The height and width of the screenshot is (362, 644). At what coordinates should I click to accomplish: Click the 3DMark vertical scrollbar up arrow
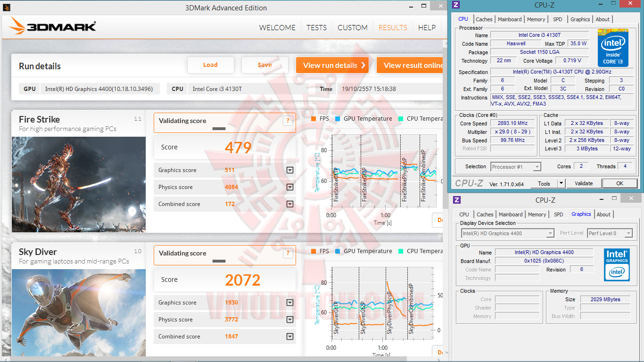click(x=446, y=44)
